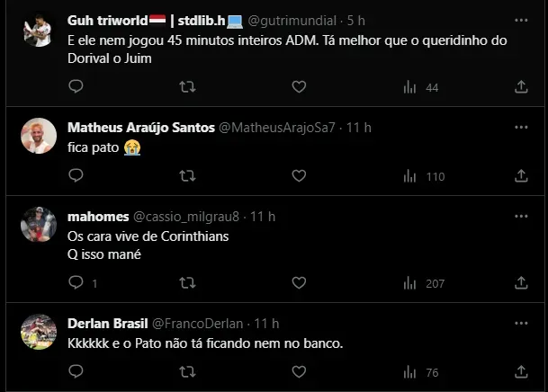Share Guh triworld's tweet
Image resolution: width=548 pixels, height=392 pixels.
pos(521,87)
